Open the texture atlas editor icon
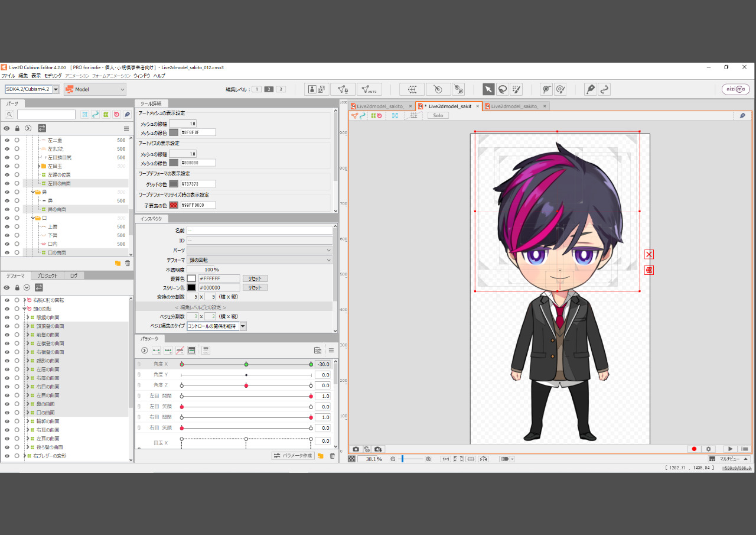The width and height of the screenshot is (756, 535). click(317, 89)
